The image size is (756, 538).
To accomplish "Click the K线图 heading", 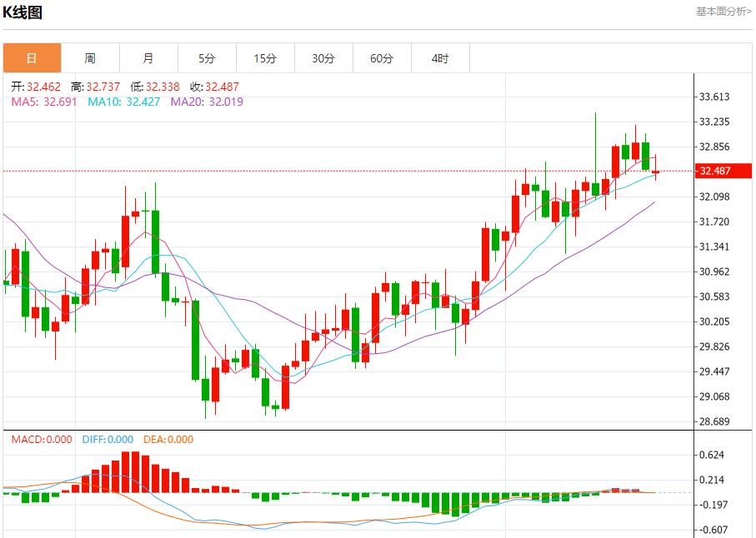I will point(23,12).
